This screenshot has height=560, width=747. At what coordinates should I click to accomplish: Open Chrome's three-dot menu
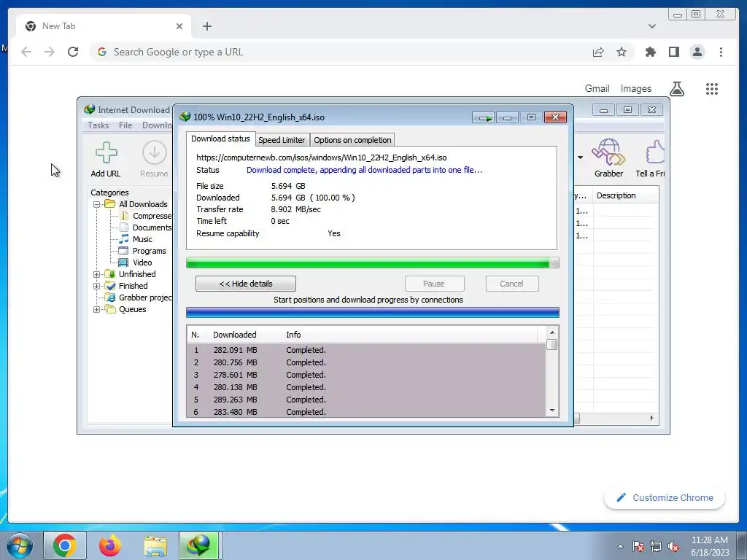[721, 52]
